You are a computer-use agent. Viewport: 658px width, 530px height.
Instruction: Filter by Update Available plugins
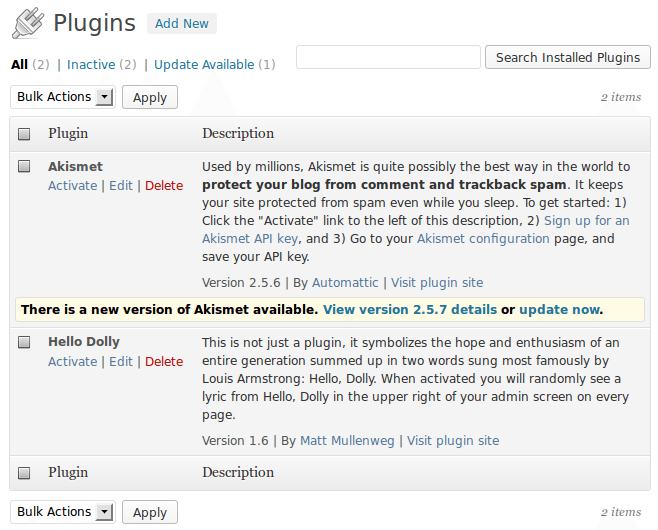[x=204, y=65]
